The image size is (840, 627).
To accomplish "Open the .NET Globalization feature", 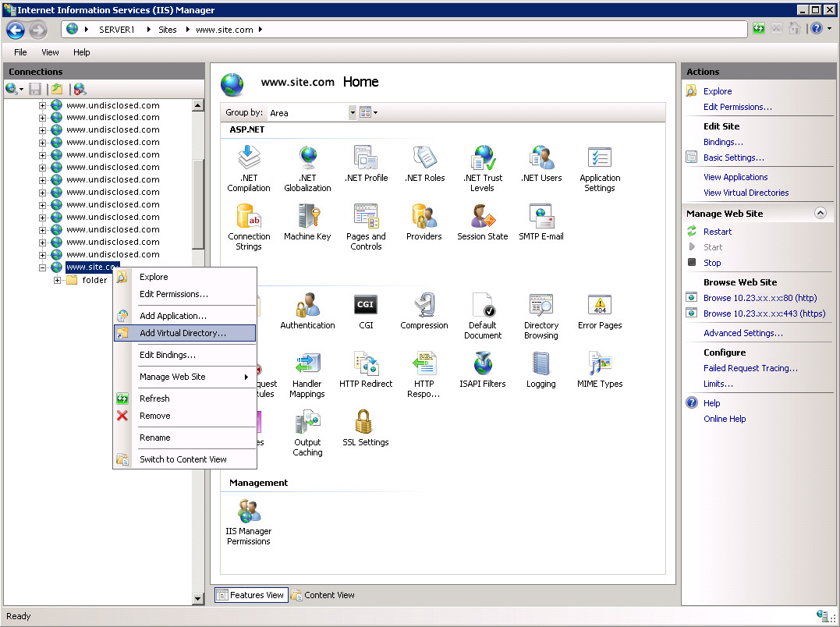I will [x=307, y=168].
